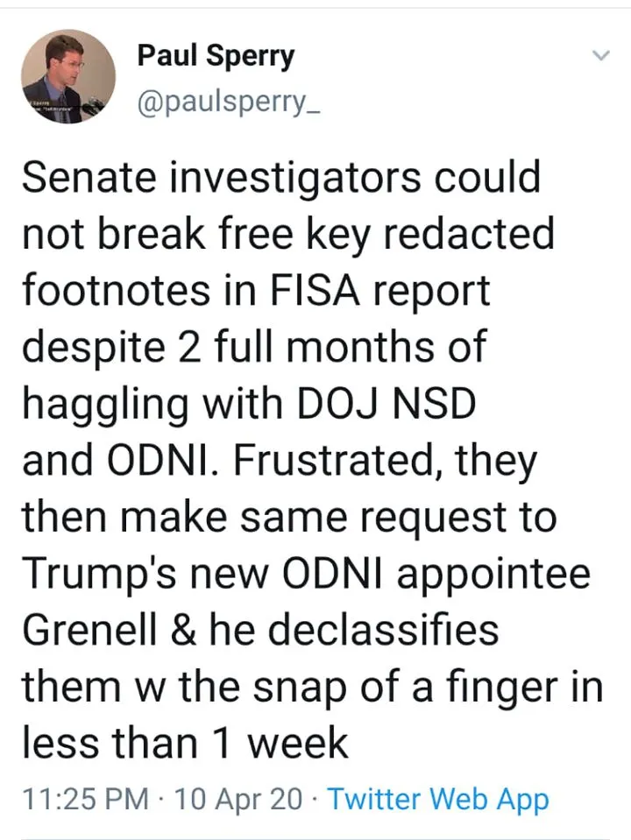Image resolution: width=631 pixels, height=840 pixels.
Task: Click the 11:25 PM timestamp
Action: click(x=86, y=799)
